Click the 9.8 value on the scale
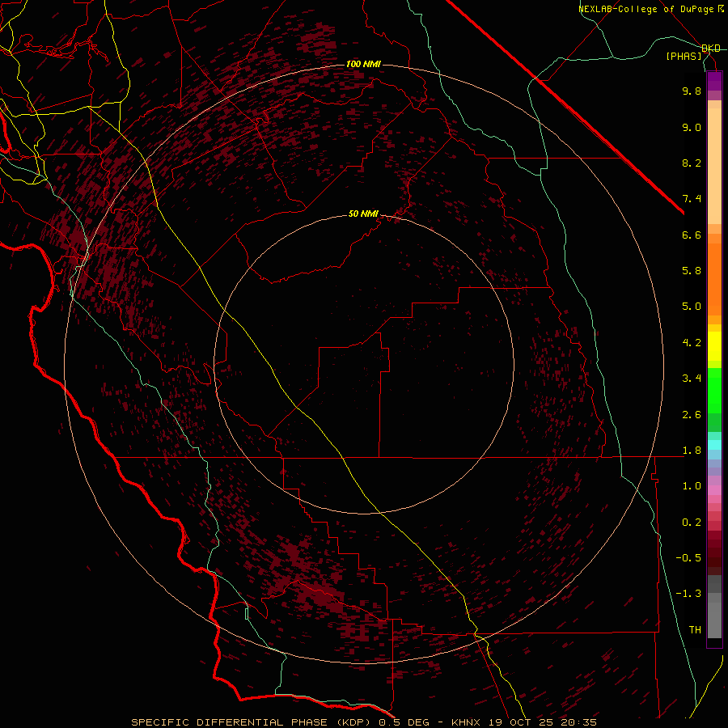Viewport: 728px width, 728px height. (691, 91)
